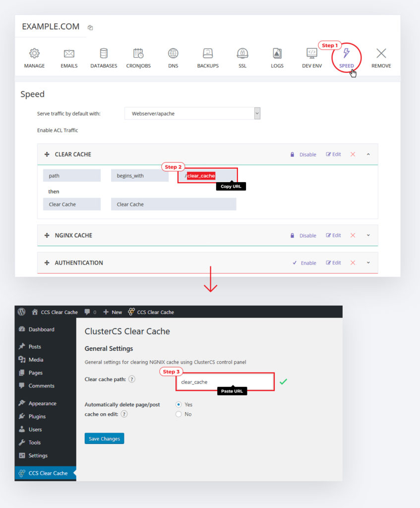Click the move handle of AUTHENTICATION rule

click(47, 263)
